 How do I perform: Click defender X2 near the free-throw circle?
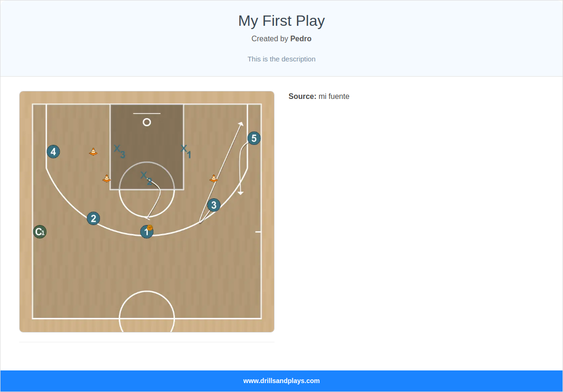pyautogui.click(x=145, y=177)
